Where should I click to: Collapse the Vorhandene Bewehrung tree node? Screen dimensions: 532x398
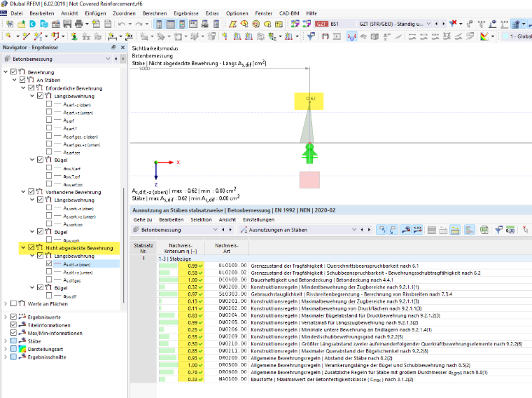(23, 191)
